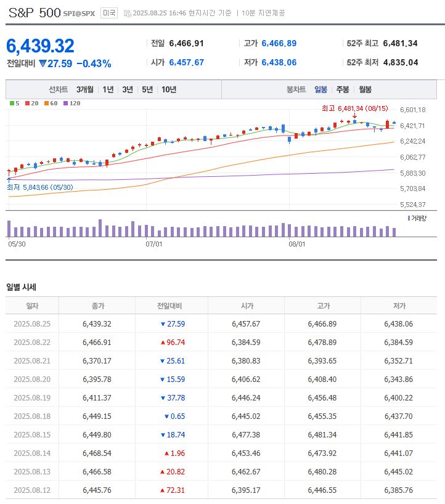Click the 고가 value 6,466.89 in header
The image size is (445, 504).
click(279, 43)
